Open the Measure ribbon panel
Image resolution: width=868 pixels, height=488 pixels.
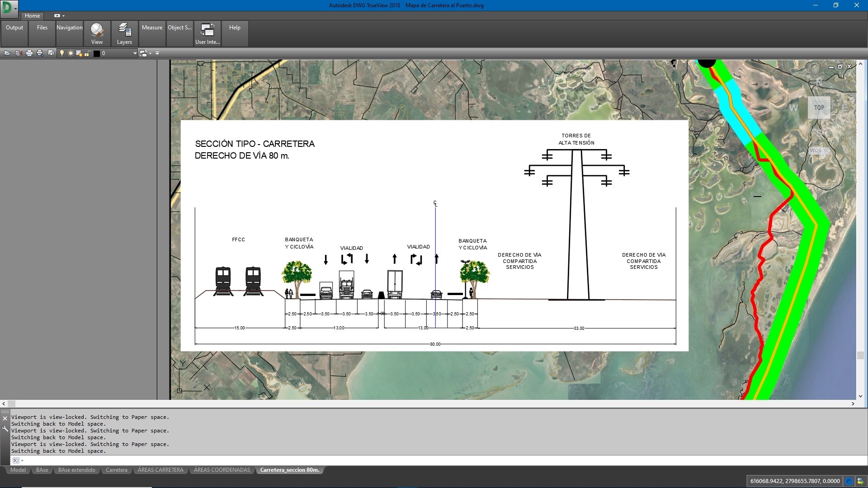[x=152, y=33]
